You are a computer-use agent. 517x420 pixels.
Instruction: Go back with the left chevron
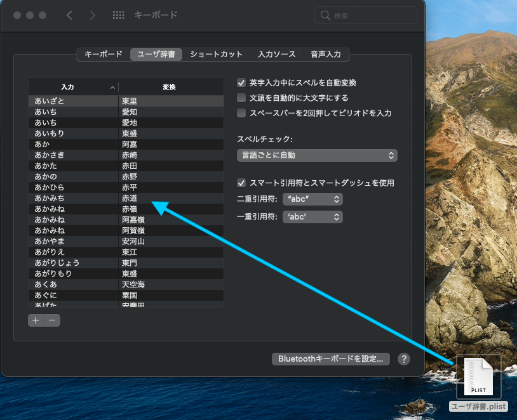[69, 15]
